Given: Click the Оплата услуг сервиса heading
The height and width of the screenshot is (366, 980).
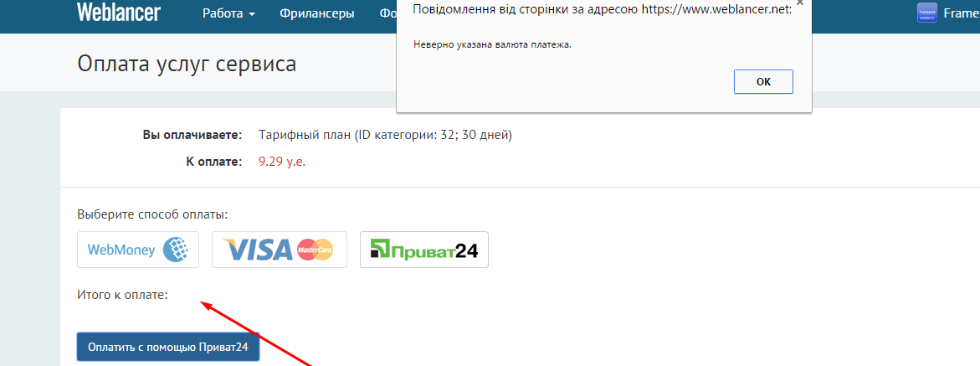Looking at the screenshot, I should coord(187,63).
